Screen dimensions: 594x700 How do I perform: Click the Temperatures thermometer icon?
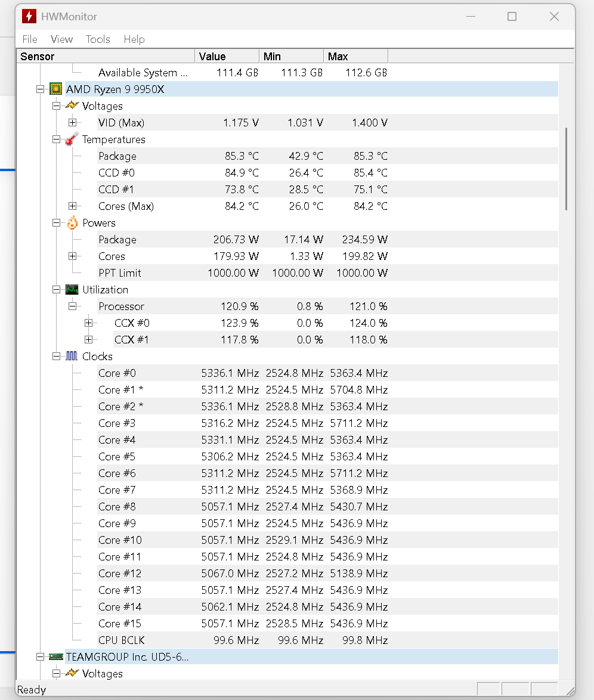[72, 139]
